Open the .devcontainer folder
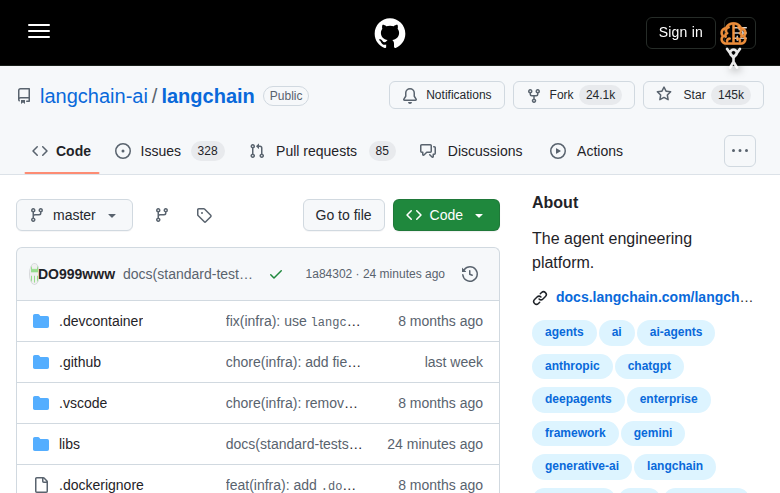The height and width of the screenshot is (493, 780). (101, 321)
